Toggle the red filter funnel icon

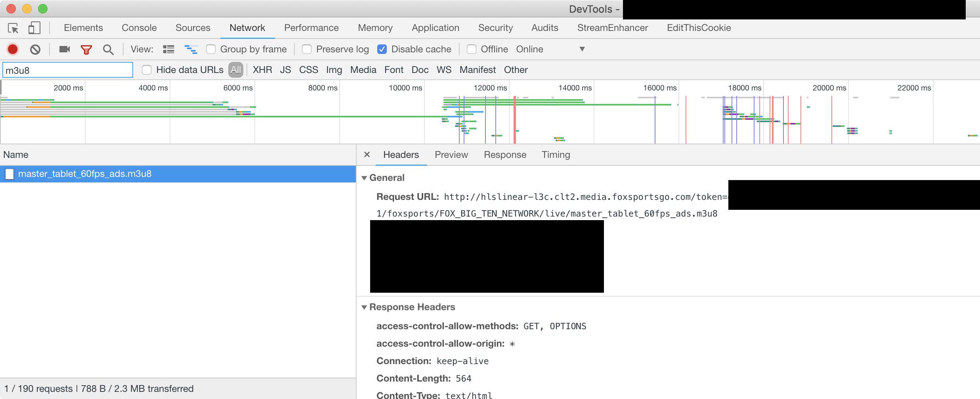click(x=86, y=50)
